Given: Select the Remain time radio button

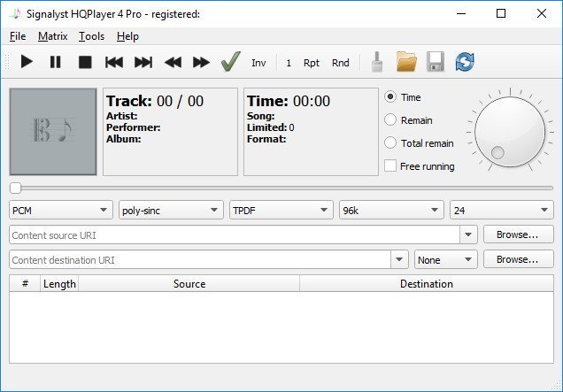Looking at the screenshot, I should pos(390,120).
